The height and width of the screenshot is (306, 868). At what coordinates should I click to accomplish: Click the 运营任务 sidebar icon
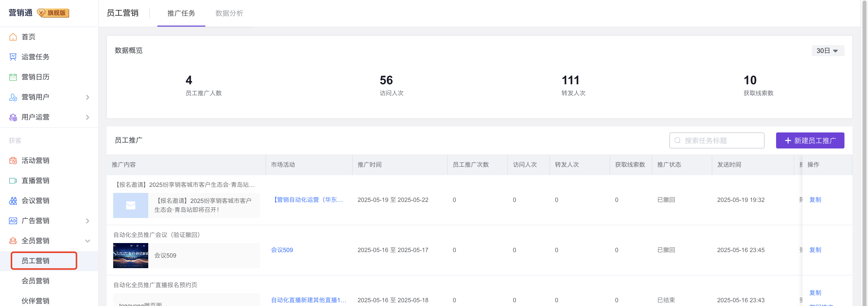pyautogui.click(x=13, y=57)
